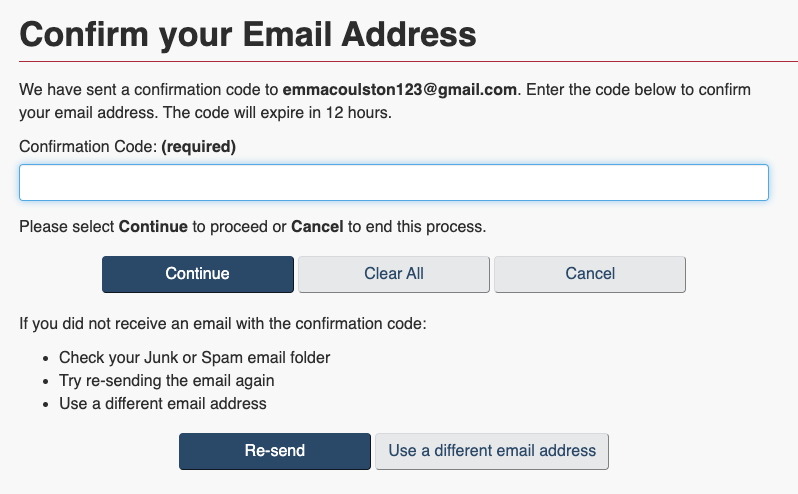The image size is (798, 494).
Task: Click the Confirmation Code label
Action: (88, 147)
